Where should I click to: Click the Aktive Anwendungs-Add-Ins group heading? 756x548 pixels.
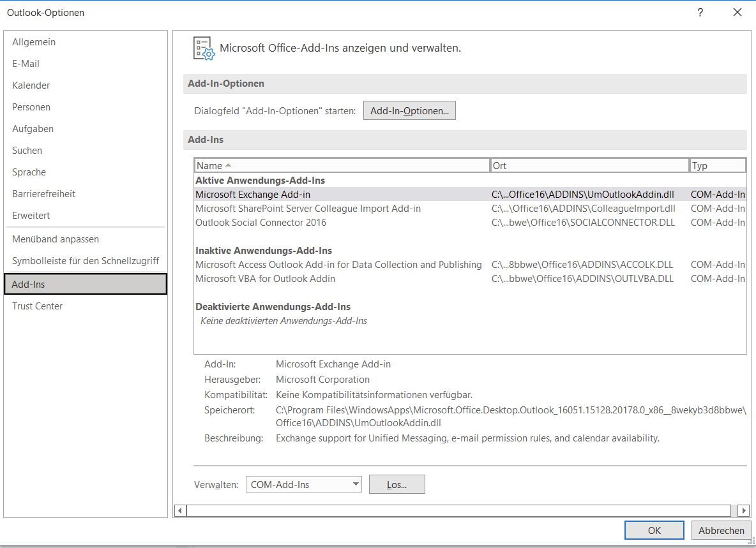[x=260, y=180]
